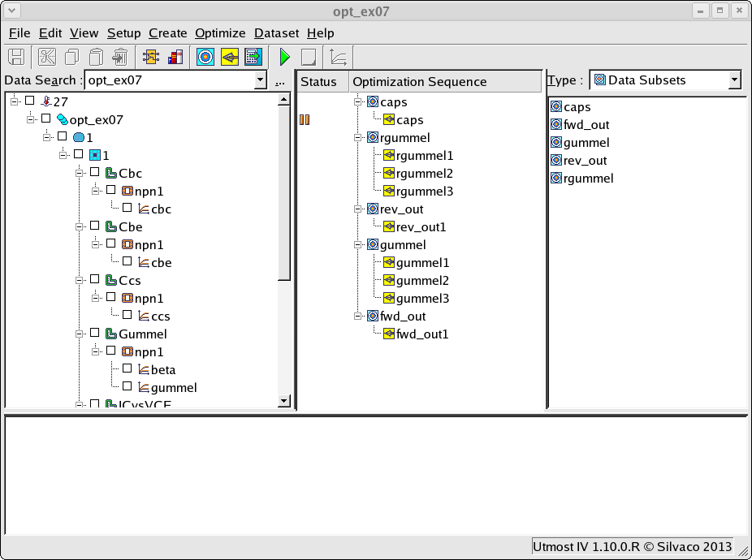Enable the checkbox next to Ccs
Viewport: 752px width, 560px height.
[x=95, y=279]
